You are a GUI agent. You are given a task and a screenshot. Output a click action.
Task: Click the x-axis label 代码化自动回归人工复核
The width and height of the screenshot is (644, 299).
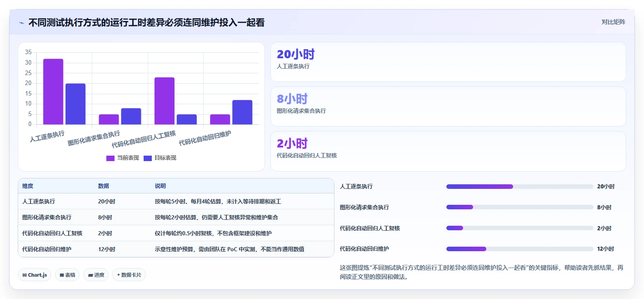click(144, 139)
